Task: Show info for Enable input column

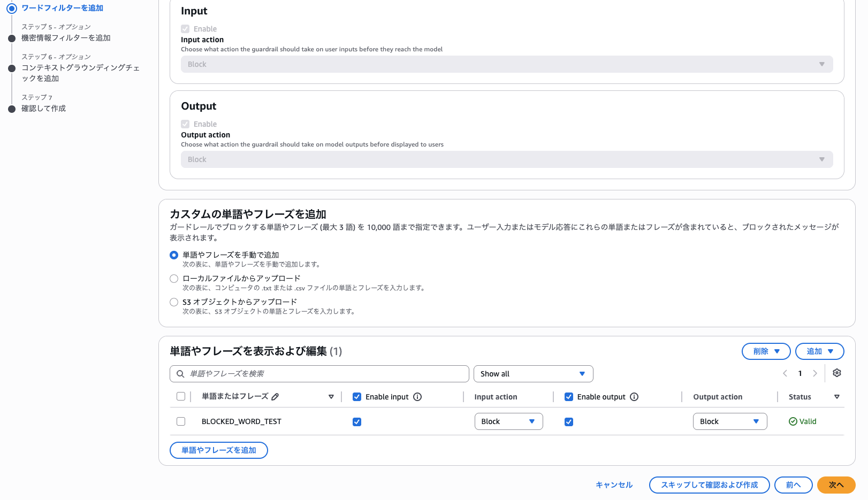Action: click(x=417, y=397)
